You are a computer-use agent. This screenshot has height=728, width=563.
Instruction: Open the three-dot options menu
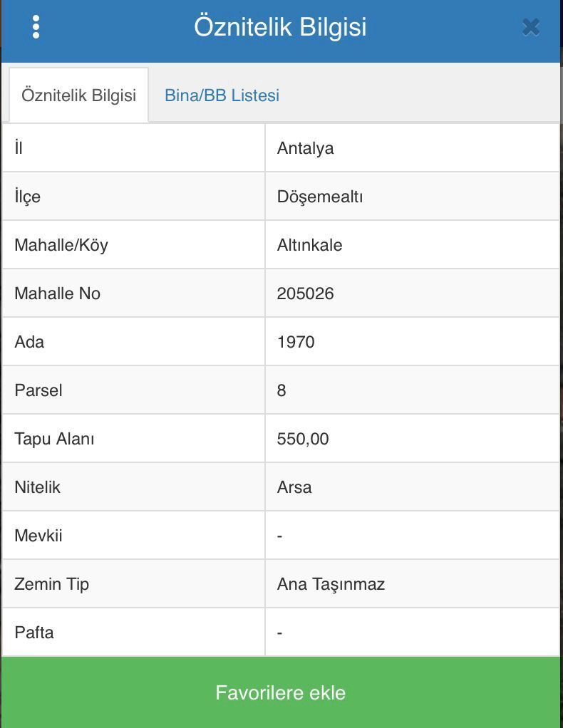[x=36, y=27]
